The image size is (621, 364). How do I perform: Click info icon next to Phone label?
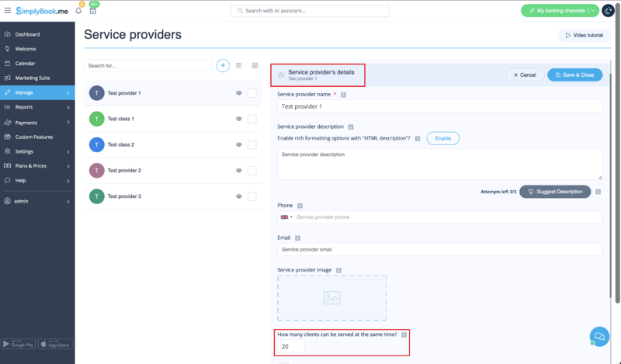[300, 206]
